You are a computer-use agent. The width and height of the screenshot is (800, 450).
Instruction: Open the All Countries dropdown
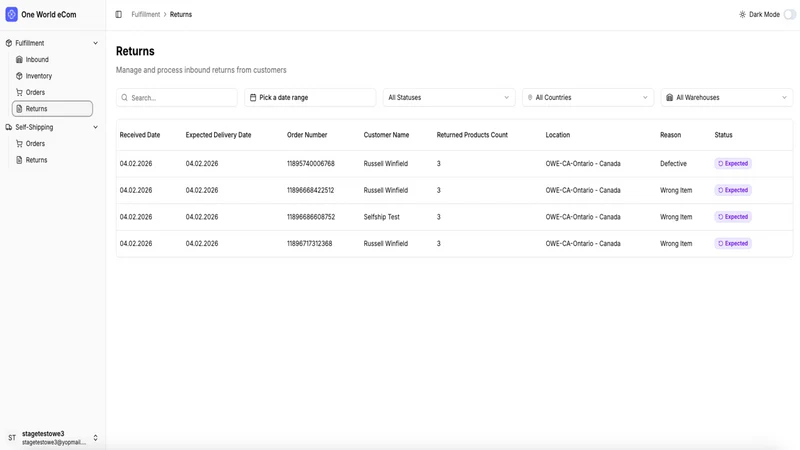(x=588, y=97)
